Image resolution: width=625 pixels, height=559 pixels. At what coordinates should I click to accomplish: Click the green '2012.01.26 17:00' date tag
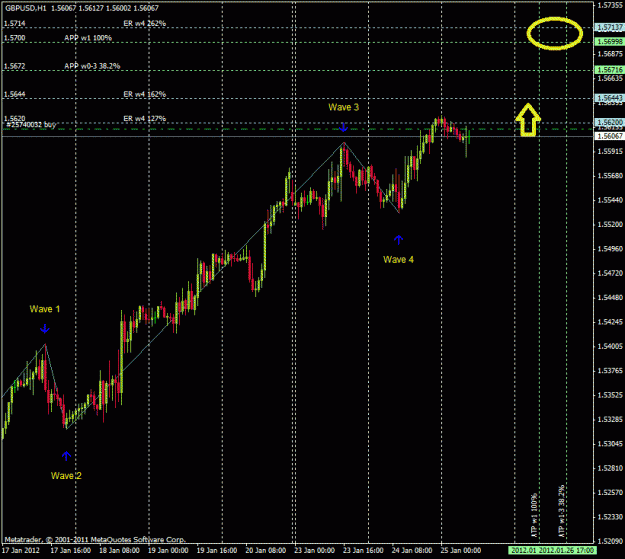[566, 550]
